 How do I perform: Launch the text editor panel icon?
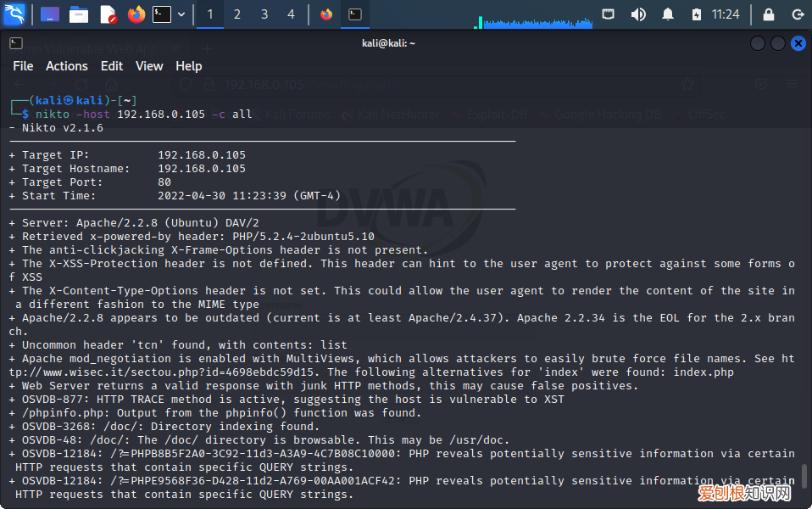[108, 14]
